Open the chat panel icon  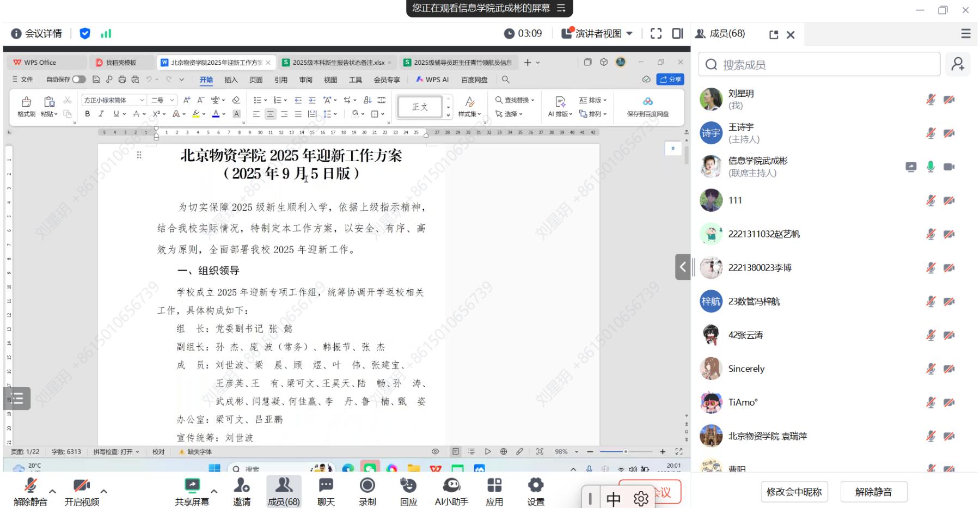point(326,486)
